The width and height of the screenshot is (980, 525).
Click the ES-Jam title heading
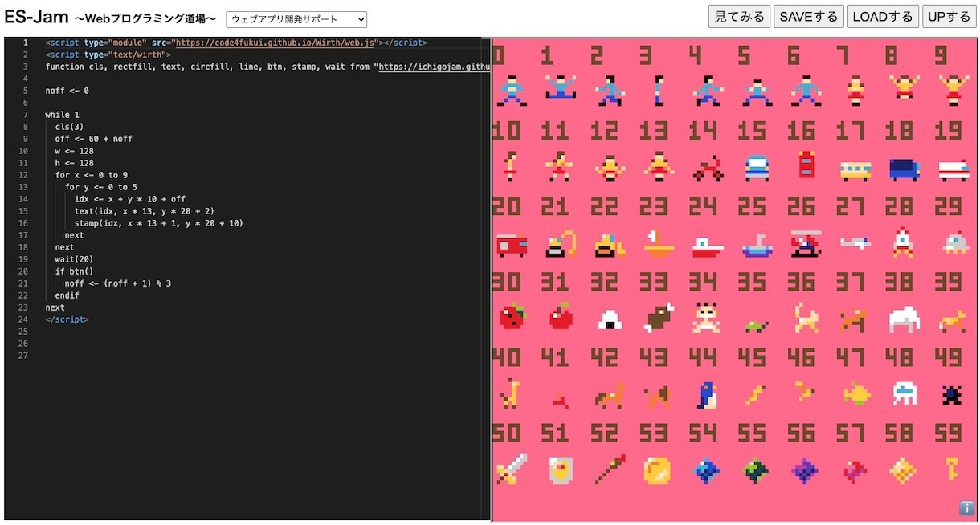coord(36,18)
